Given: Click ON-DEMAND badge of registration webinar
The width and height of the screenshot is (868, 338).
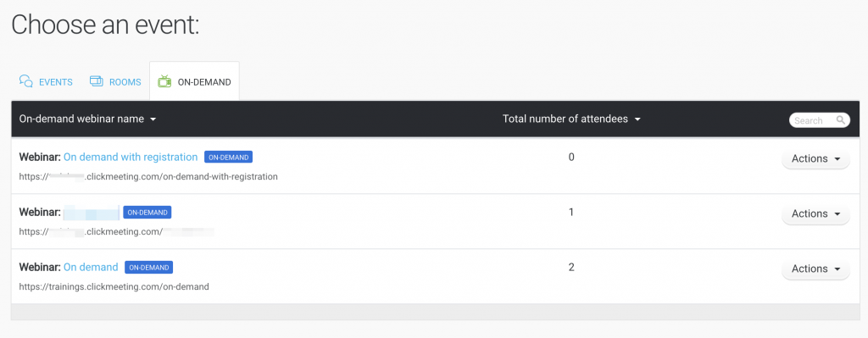Looking at the screenshot, I should (229, 157).
